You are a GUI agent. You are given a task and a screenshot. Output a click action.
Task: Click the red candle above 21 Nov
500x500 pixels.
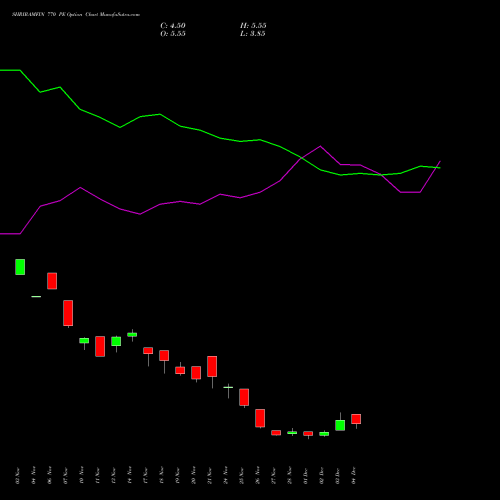point(212,366)
